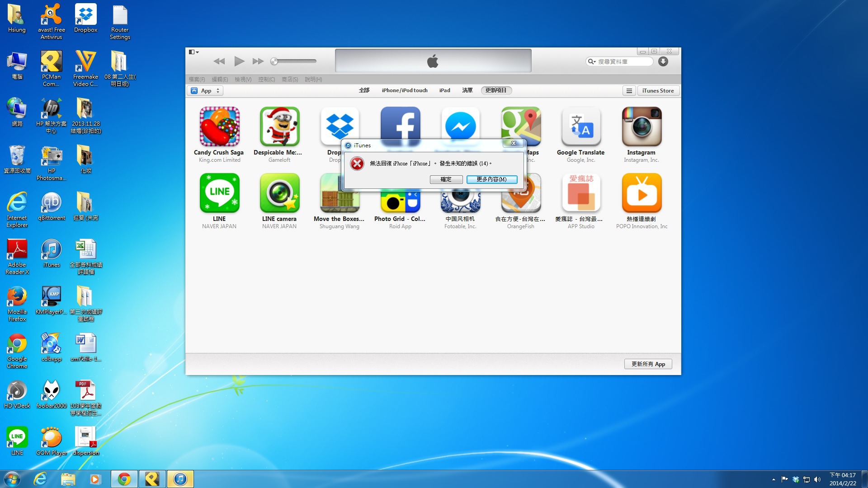Close the iTunes error dialog
Viewport: 868px width, 488px height.
tap(514, 143)
